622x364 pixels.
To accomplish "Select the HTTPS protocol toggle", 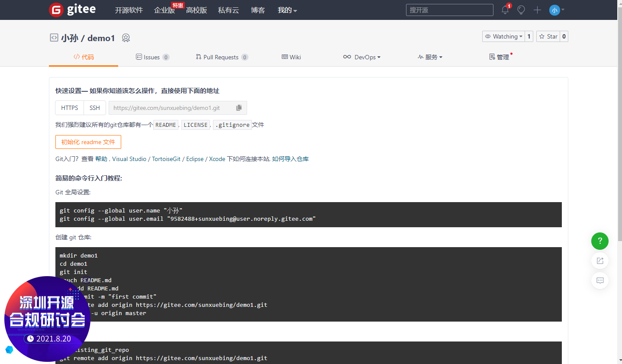I will click(70, 108).
